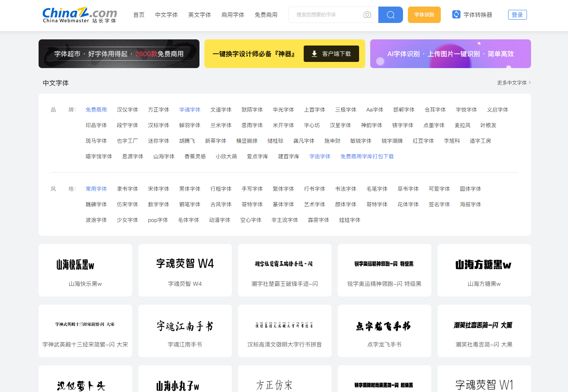Open 汉标高清文徵明大字行书拼音 card
The width and height of the screenshot is (568, 392).
(x=285, y=331)
